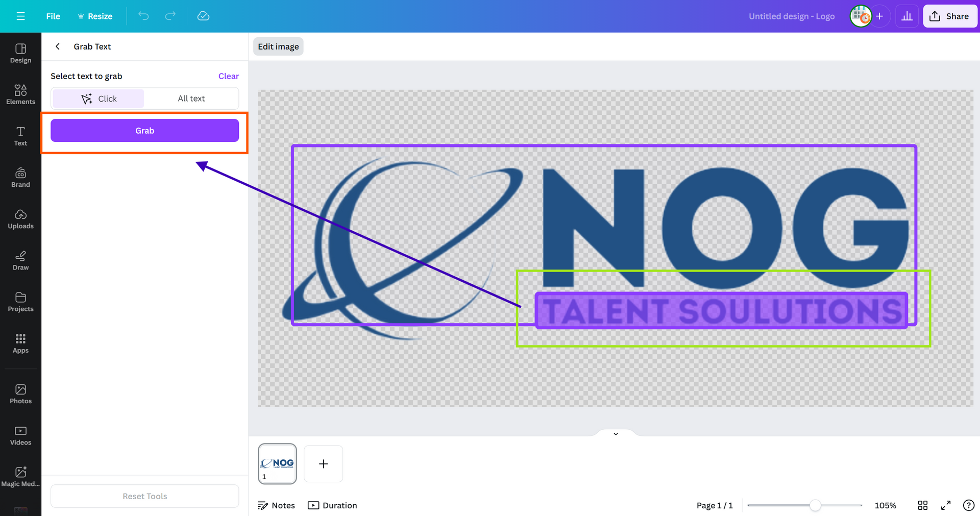Go back from Grab Text panel
980x516 pixels.
tap(58, 46)
